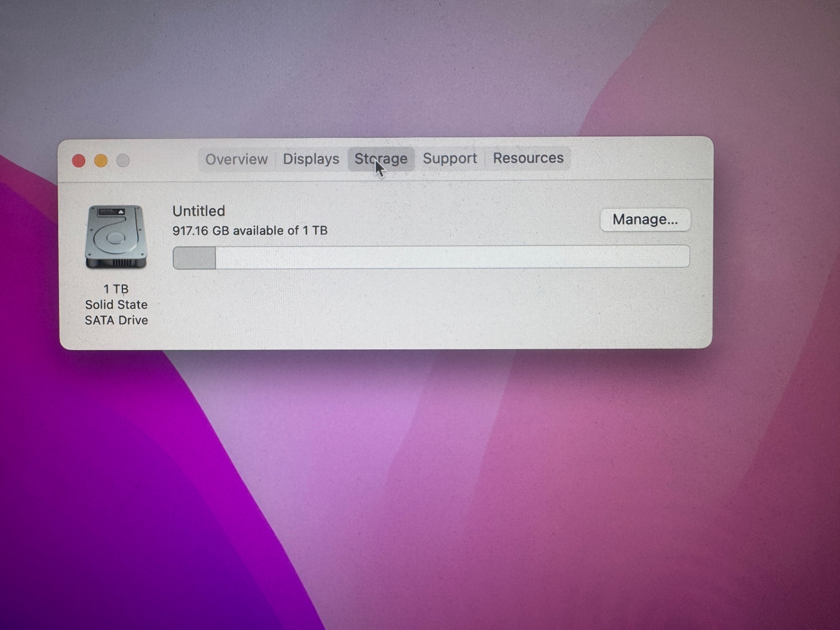Select the Storage tab
840x630 pixels.
click(381, 159)
